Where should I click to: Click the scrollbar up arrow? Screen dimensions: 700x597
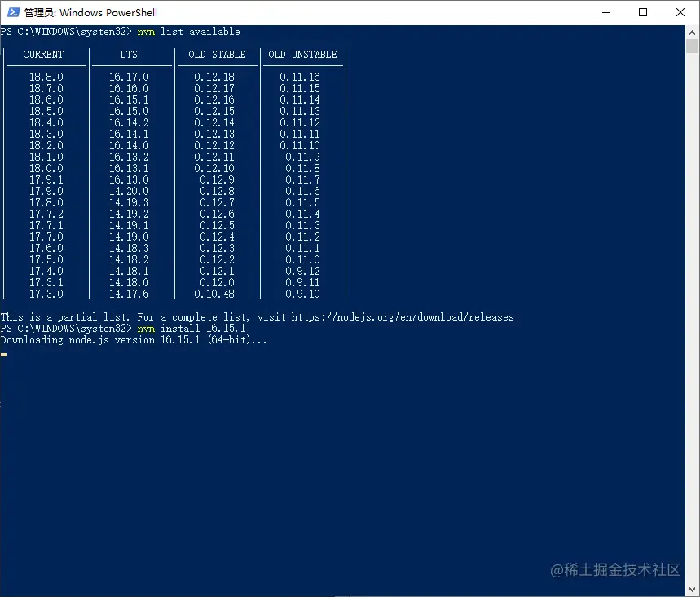[x=692, y=32]
